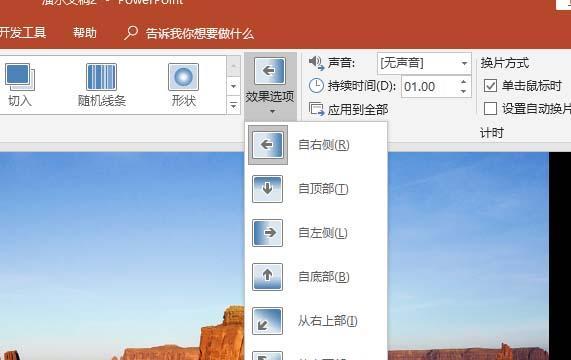Open the 效果选项 dropdown button
The height and width of the screenshot is (360, 571).
point(270,86)
